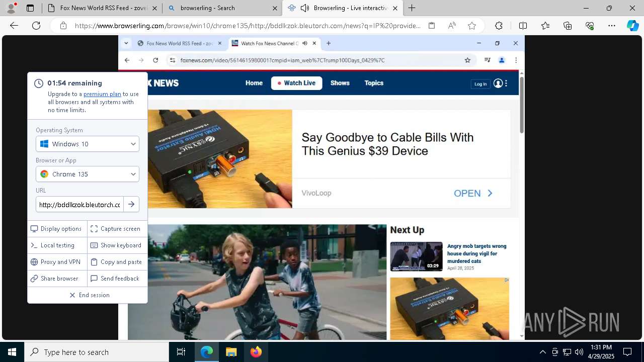This screenshot has height=362, width=644.
Task: Bookmark Fox News page in Chrome
Action: [467, 60]
